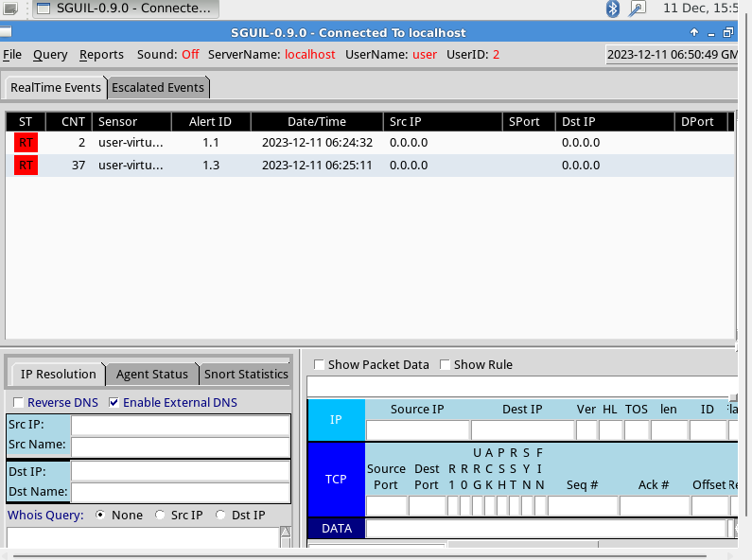This screenshot has width=752, height=560.
Task: Sort by ST column header
Action: (26, 122)
